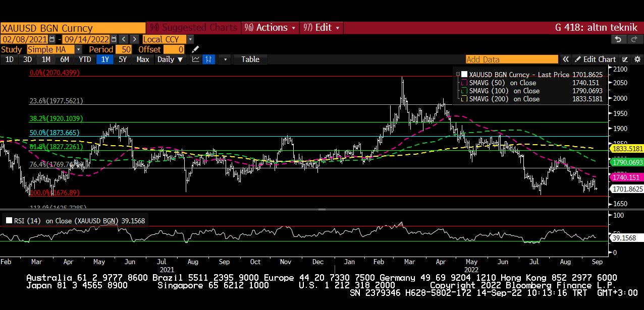The width and height of the screenshot is (644, 310).
Task: Expand chart type options arrow
Action: [225, 59]
